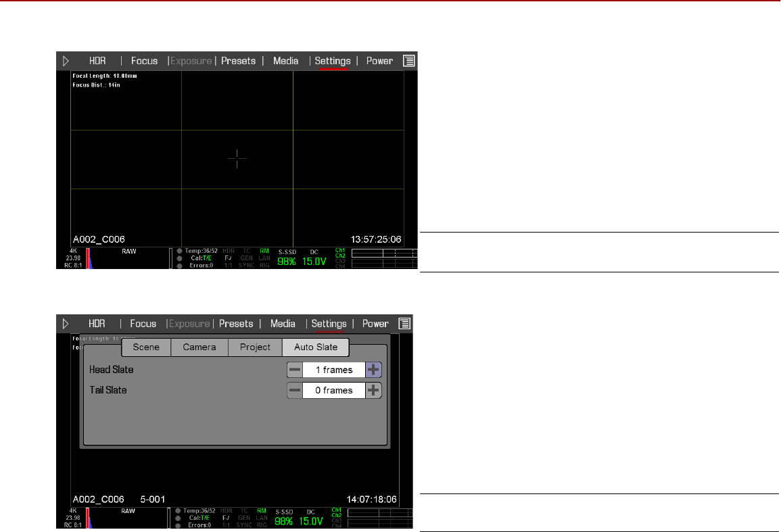Click the DC 15.0V indicator on the Auto Slate screen
781x532 pixels.
point(311,518)
